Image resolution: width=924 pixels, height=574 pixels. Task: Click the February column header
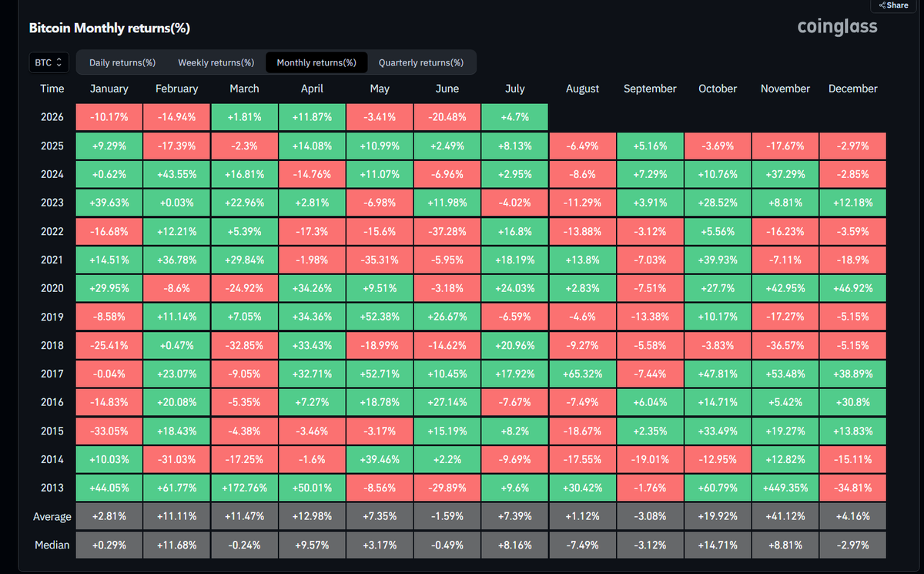177,89
